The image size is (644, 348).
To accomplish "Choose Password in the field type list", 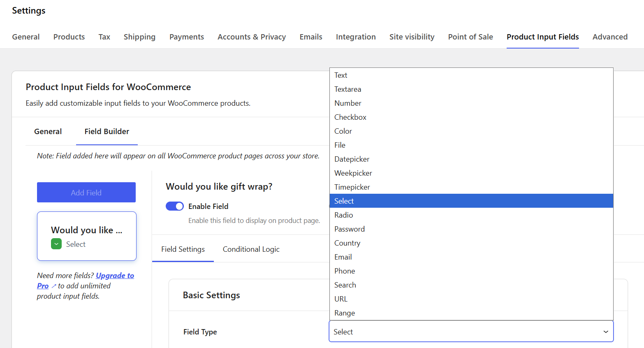I will [471, 229].
